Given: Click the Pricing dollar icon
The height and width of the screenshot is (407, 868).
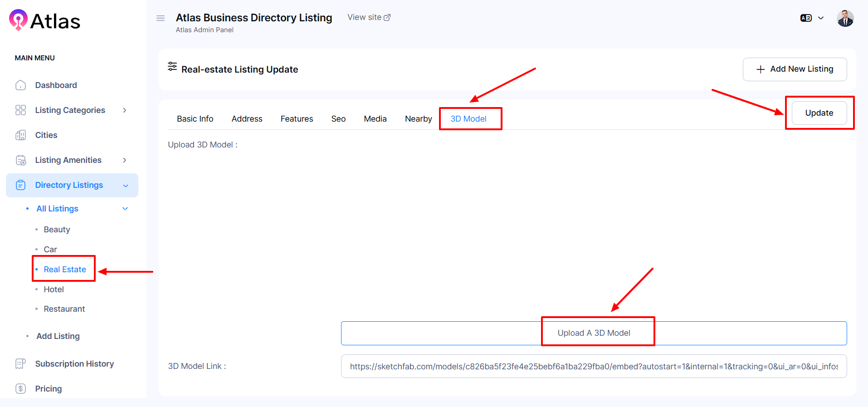Looking at the screenshot, I should (x=21, y=389).
